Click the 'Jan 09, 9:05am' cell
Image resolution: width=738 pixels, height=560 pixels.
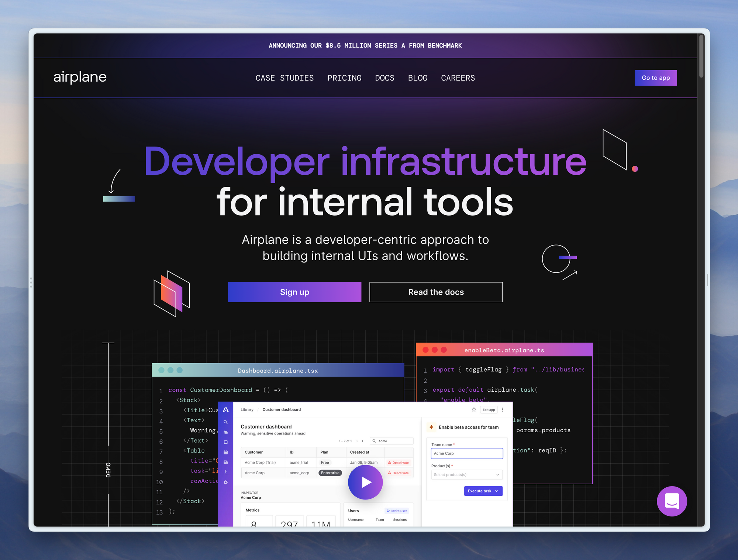point(363,463)
